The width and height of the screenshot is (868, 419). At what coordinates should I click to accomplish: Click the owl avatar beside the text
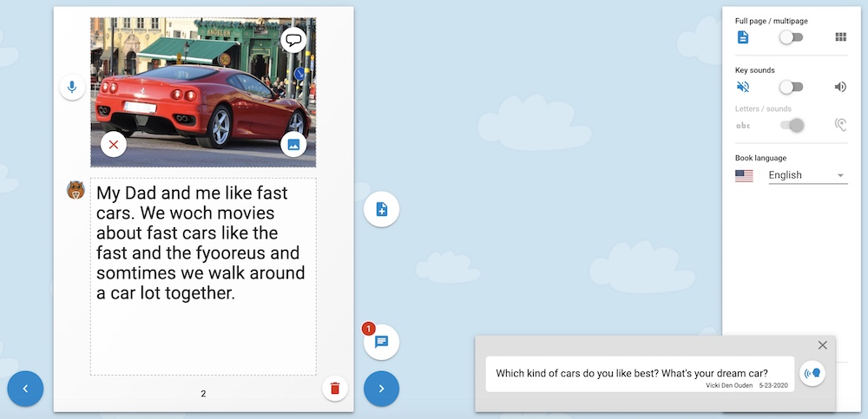pos(76,190)
